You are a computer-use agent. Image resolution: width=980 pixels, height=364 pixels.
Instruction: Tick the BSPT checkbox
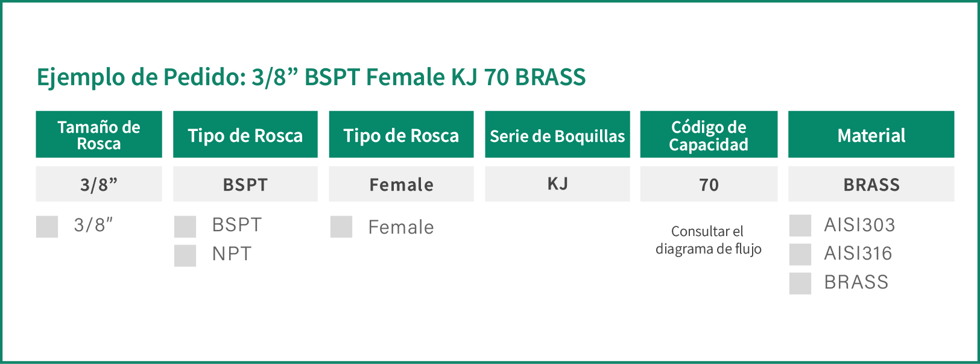(185, 227)
